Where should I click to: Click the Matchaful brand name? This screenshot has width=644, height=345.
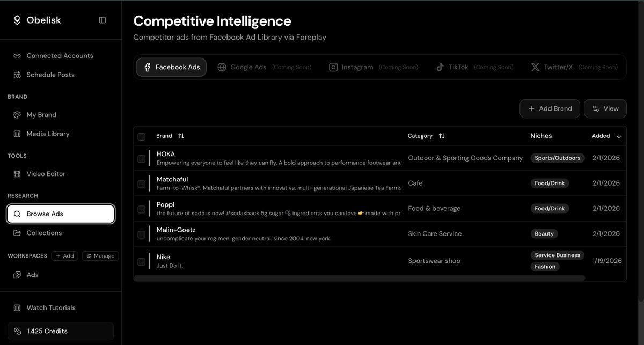tap(172, 179)
